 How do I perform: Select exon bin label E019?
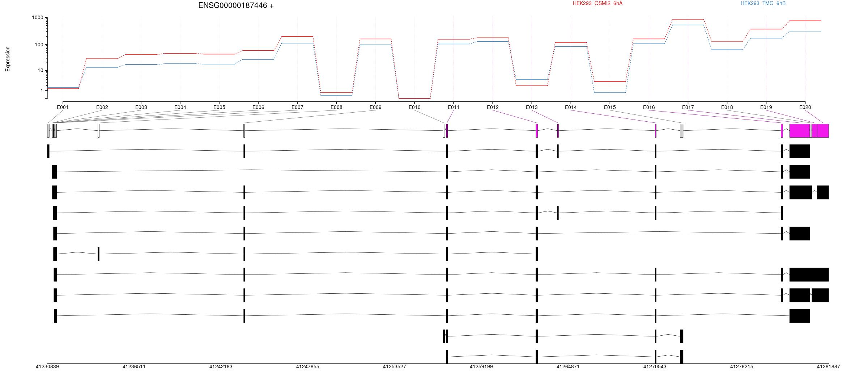tap(766, 107)
